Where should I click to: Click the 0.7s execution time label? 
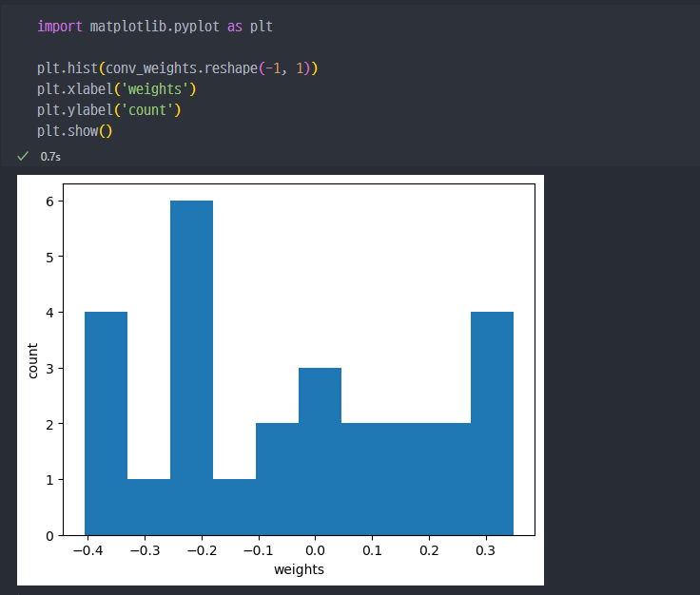point(50,157)
